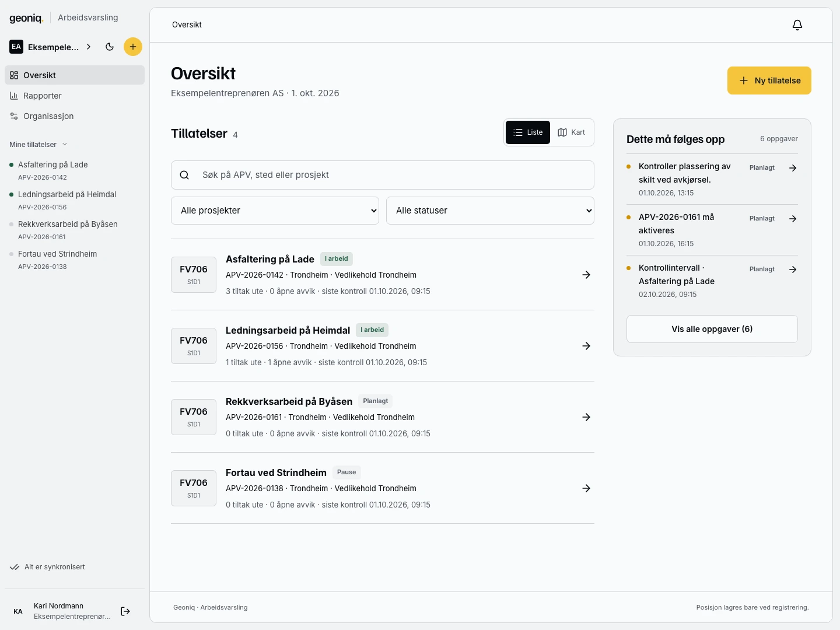Click APV-2026-0142 · Trondheim row text
The image size is (840, 630).
point(321,275)
